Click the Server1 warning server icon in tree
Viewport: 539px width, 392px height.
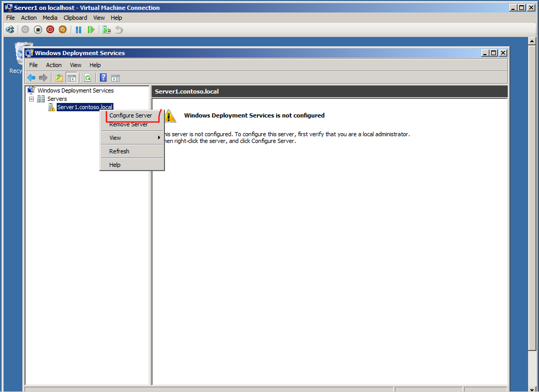pos(52,107)
